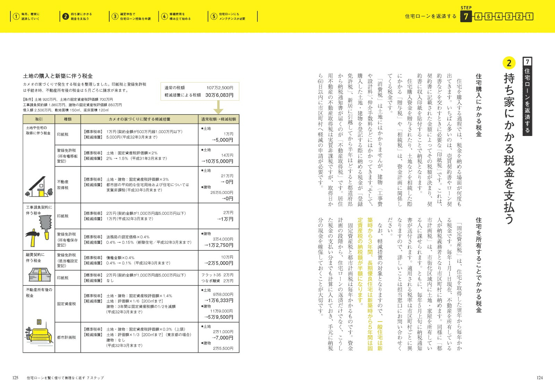Click the 通常の税額 107万2,500円 line

[x=199, y=88]
